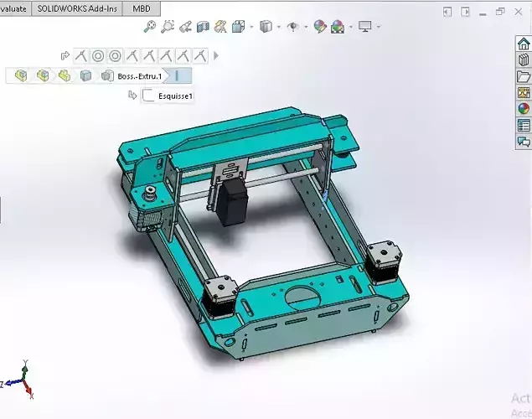Open the View Palette task pane icon
Viewport: 532px width, 419px height.
[x=524, y=93]
